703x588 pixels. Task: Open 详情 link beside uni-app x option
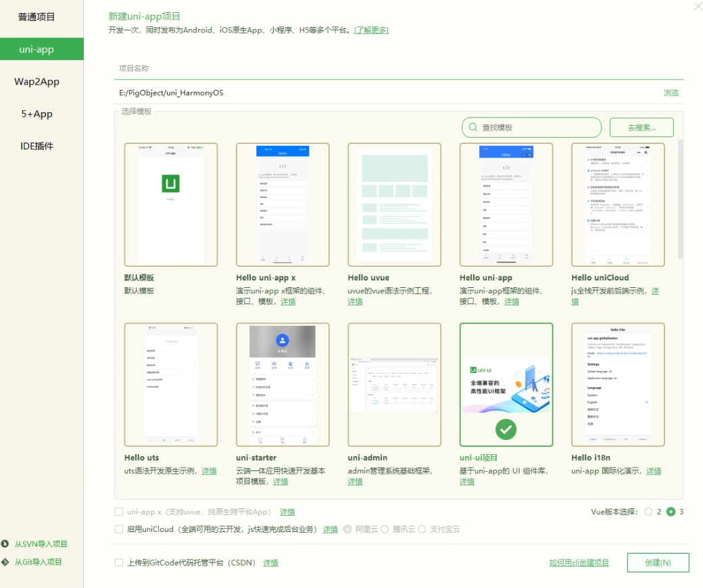point(287,512)
